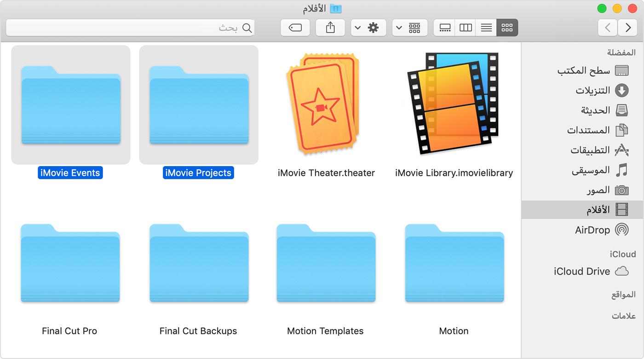This screenshot has width=644, height=359.
Task: Select الأفلام in the sidebar
Action: [582, 210]
